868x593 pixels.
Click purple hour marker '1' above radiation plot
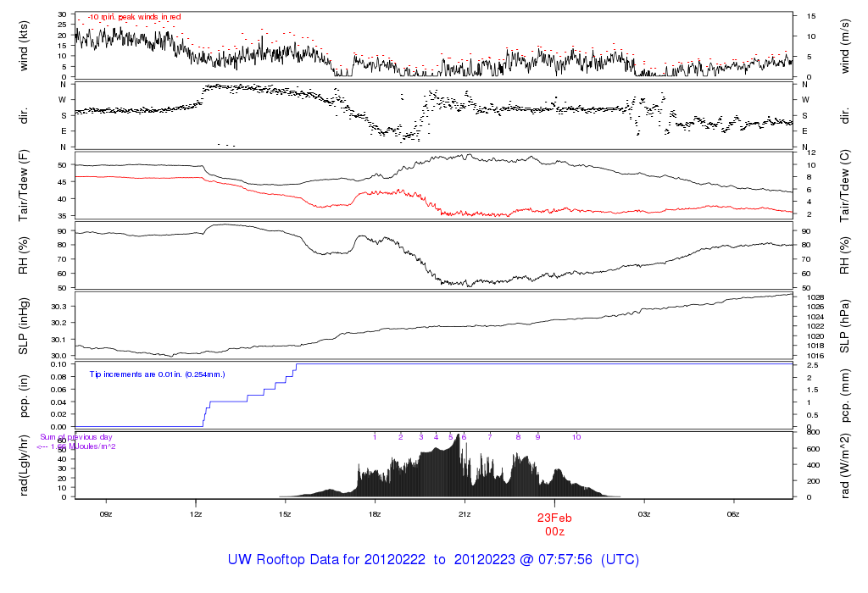[375, 437]
